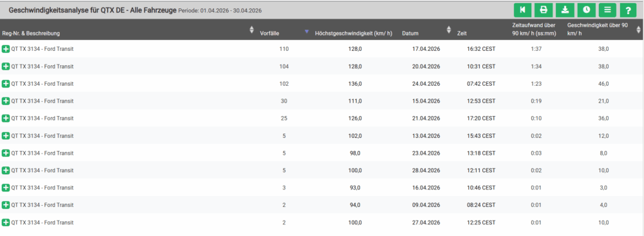Click the Reg-Nr. & Beschreibung header label
This screenshot has height=236, width=644.
click(x=31, y=34)
